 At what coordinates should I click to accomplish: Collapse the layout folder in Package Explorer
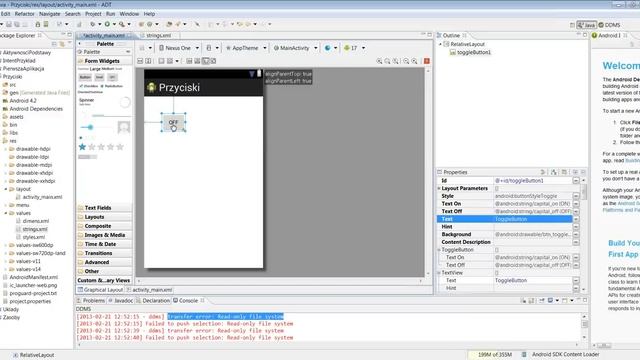[x=6, y=189]
